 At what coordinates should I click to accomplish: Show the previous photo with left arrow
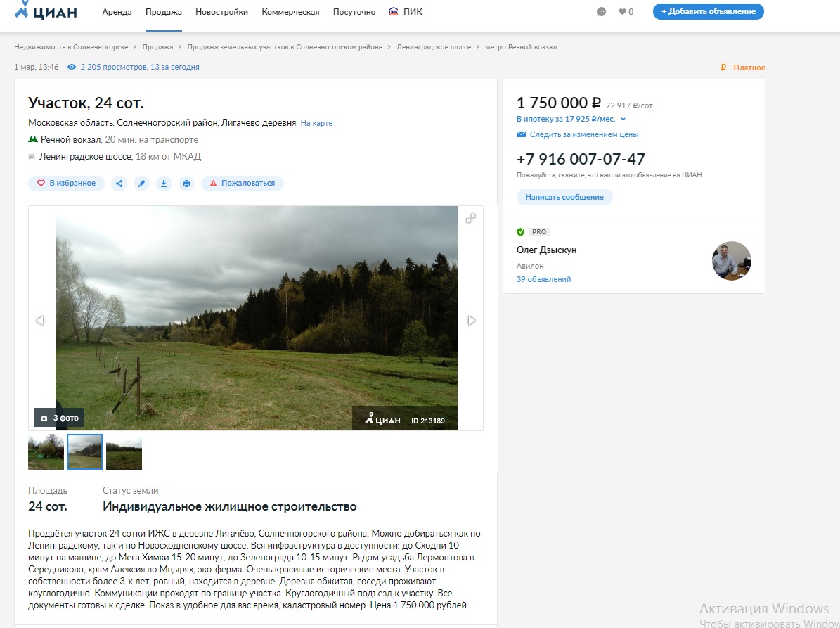(x=39, y=321)
